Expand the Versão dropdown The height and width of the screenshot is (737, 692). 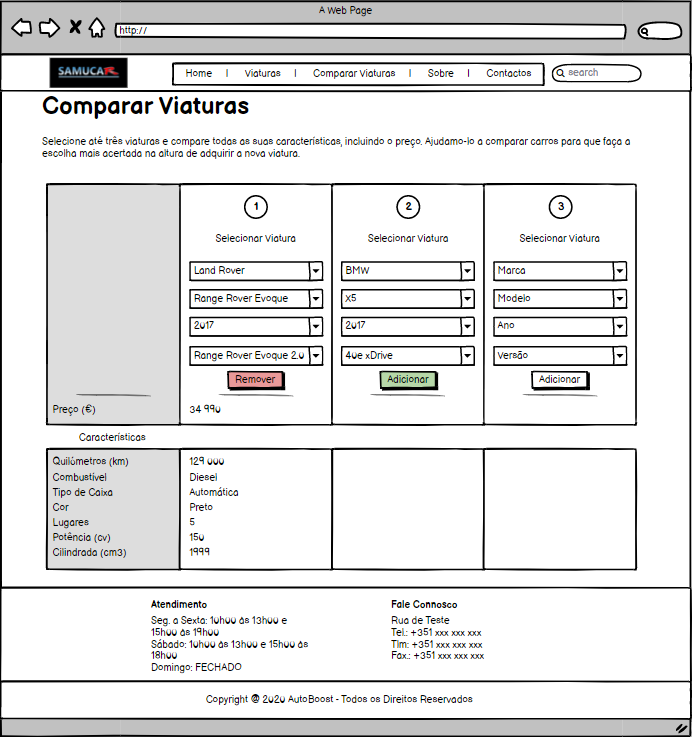tap(560, 355)
